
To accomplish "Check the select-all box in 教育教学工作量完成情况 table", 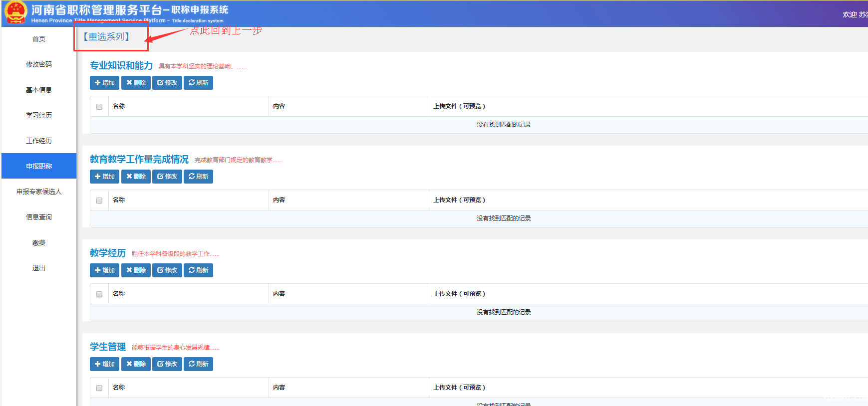I will (99, 201).
